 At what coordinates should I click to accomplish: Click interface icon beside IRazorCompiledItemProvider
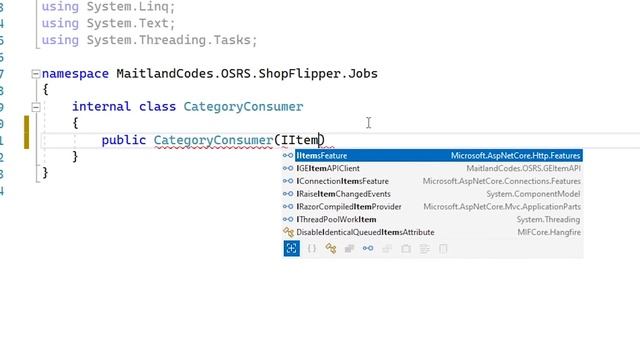tap(288, 207)
